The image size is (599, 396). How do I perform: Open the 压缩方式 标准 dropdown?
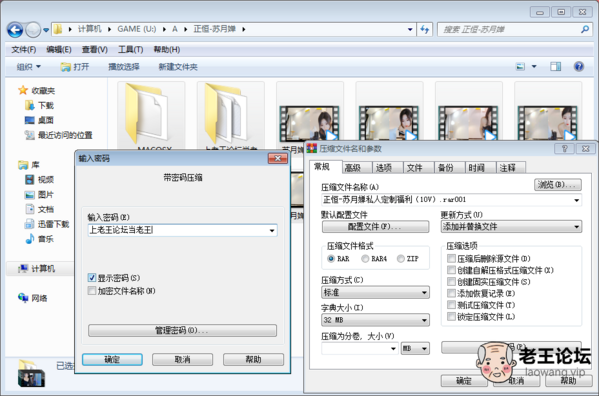(375, 293)
